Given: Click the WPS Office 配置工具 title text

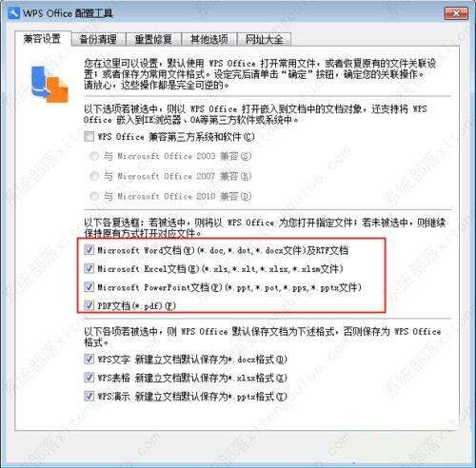Looking at the screenshot, I should [68, 13].
